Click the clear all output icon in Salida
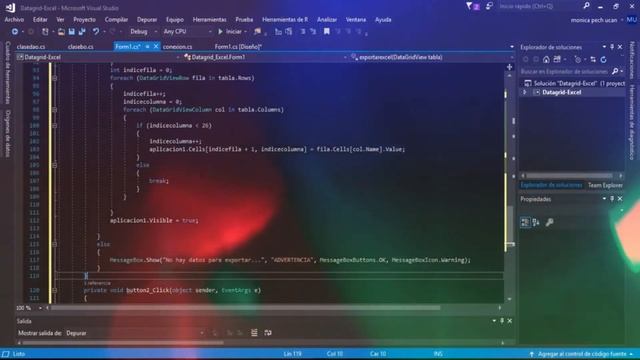The image size is (640, 360). coord(254,333)
